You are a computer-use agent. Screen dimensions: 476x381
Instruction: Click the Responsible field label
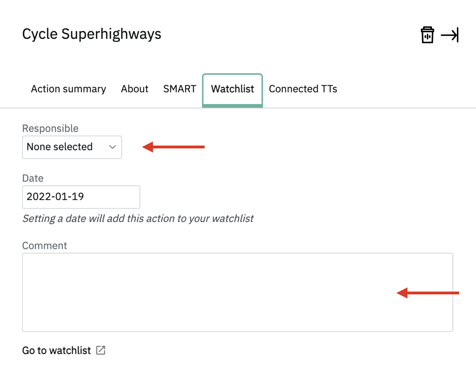50,128
